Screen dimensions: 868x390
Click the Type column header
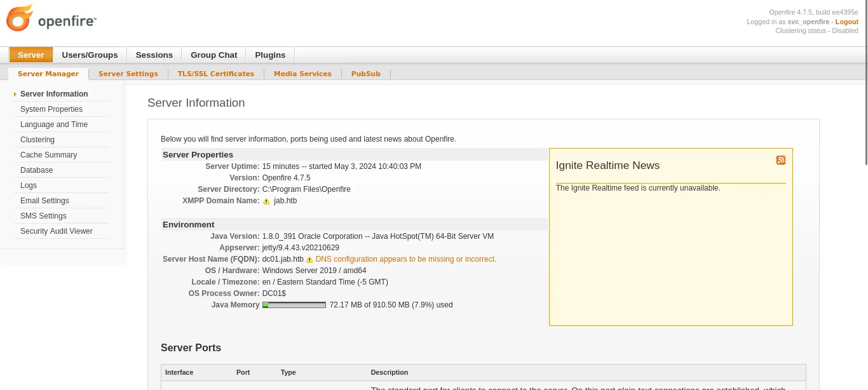[288, 372]
